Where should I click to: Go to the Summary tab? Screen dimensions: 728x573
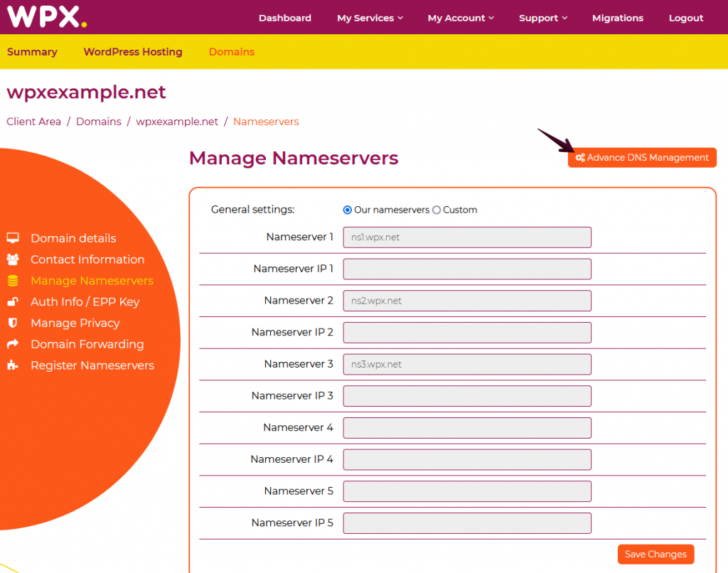coord(32,52)
